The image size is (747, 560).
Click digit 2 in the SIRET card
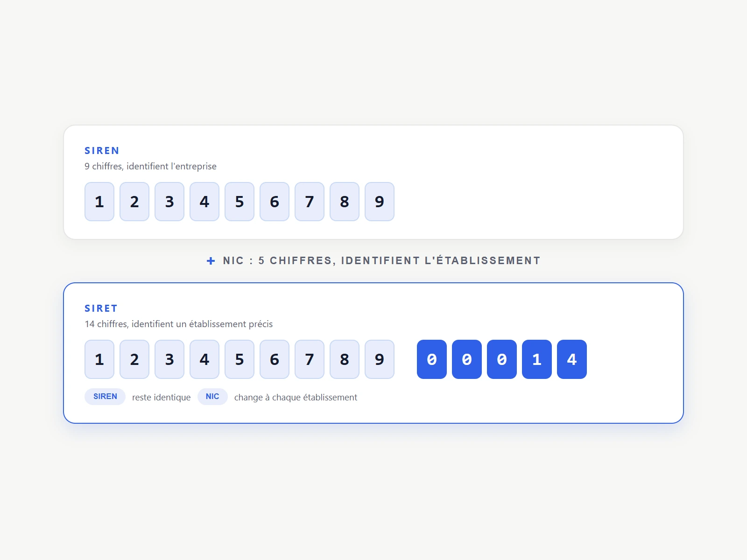click(x=134, y=359)
